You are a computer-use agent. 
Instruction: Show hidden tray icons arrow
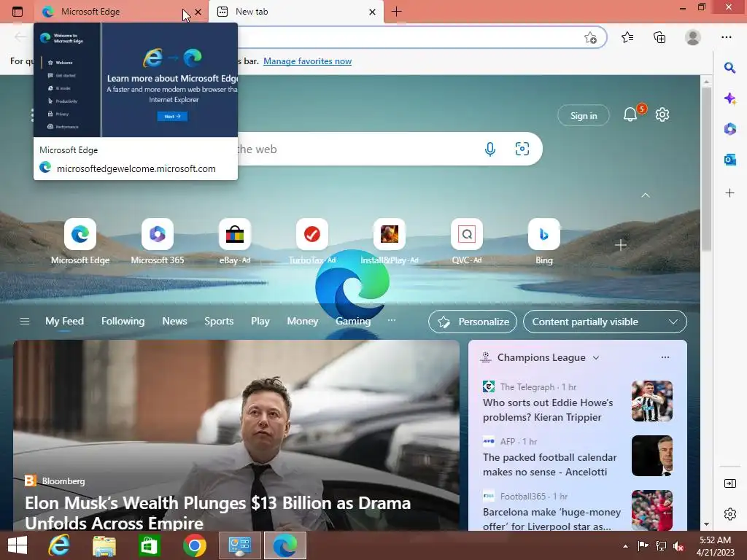point(625,546)
